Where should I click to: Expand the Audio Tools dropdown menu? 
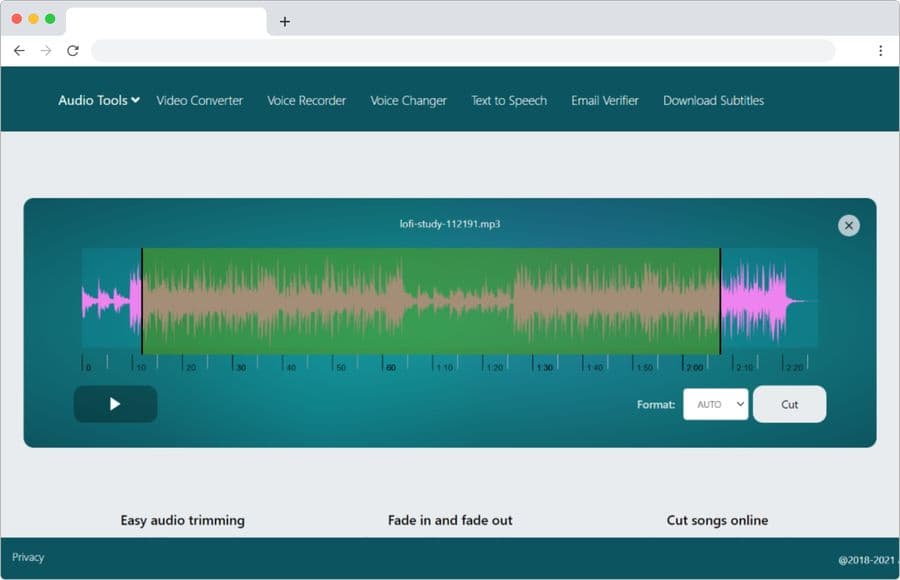point(98,100)
